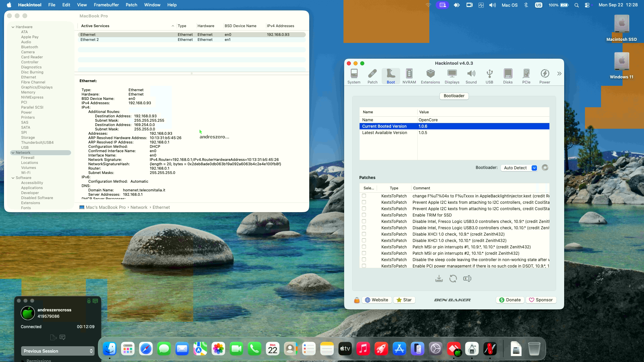This screenshot has height=362, width=644.
Task: Open the Disks toolbar icon
Action: pos(508,76)
